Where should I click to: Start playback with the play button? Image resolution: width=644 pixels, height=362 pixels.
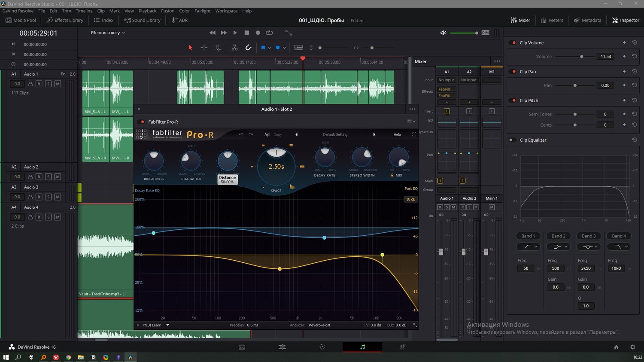235,33
